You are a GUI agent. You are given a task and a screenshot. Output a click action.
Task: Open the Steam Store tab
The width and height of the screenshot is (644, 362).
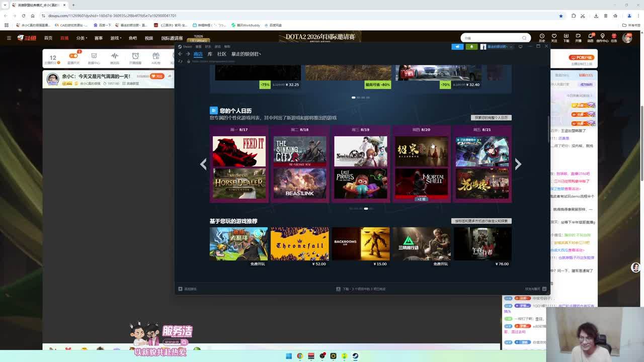(x=198, y=54)
